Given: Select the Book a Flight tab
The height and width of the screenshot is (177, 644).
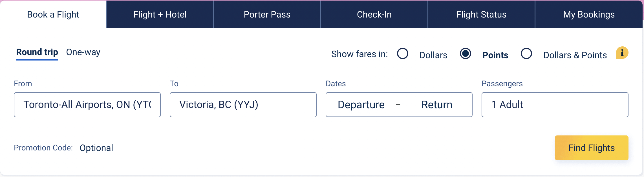Looking at the screenshot, I should [53, 14].
